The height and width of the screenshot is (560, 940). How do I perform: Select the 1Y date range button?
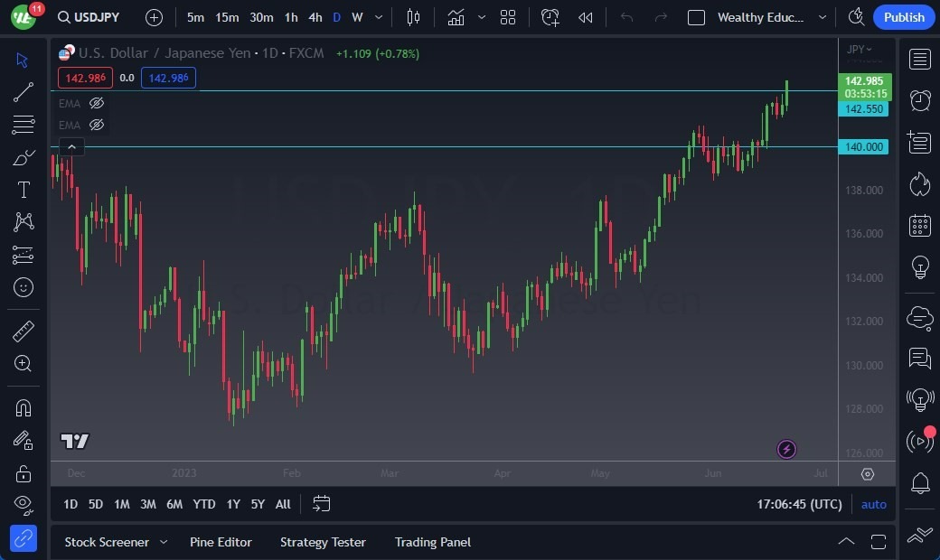pos(232,504)
